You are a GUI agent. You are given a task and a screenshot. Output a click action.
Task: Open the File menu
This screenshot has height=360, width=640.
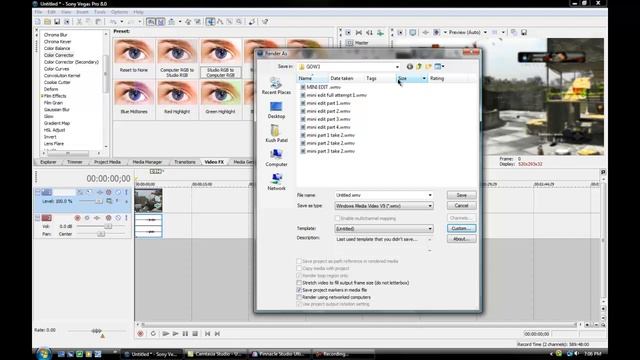point(38,12)
